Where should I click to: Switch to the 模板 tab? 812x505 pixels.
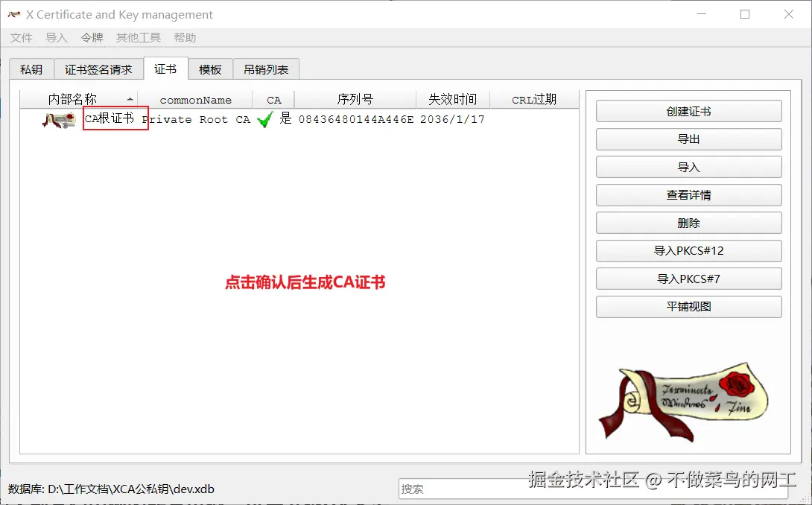pos(209,69)
